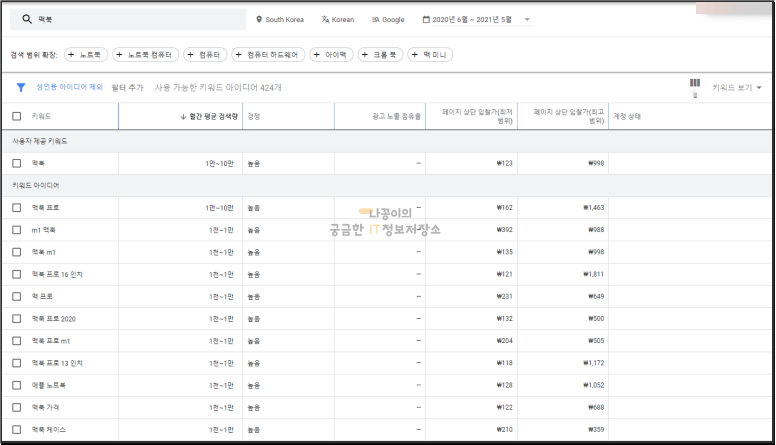Check the checkbox for 맥북 프로 2020

[17, 318]
